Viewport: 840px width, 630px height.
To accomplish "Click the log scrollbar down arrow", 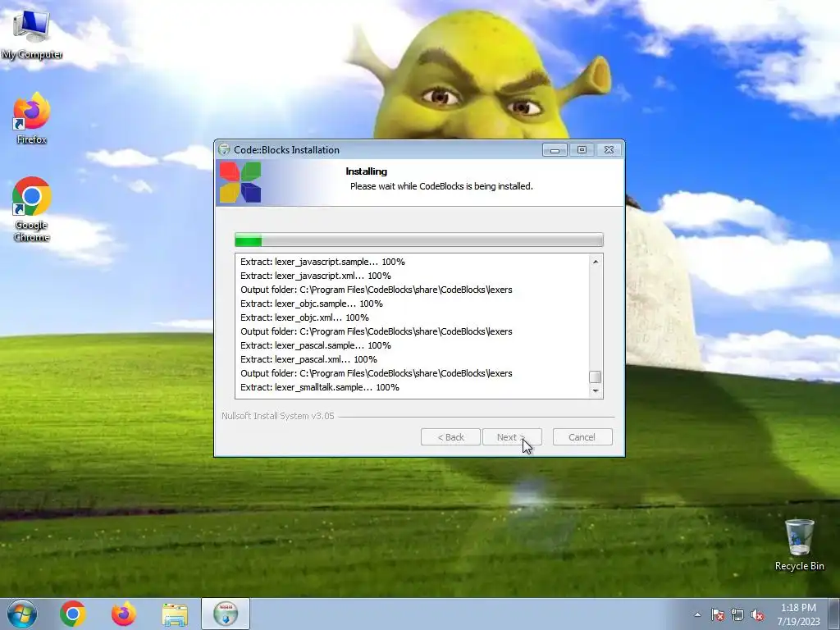I will click(x=596, y=391).
